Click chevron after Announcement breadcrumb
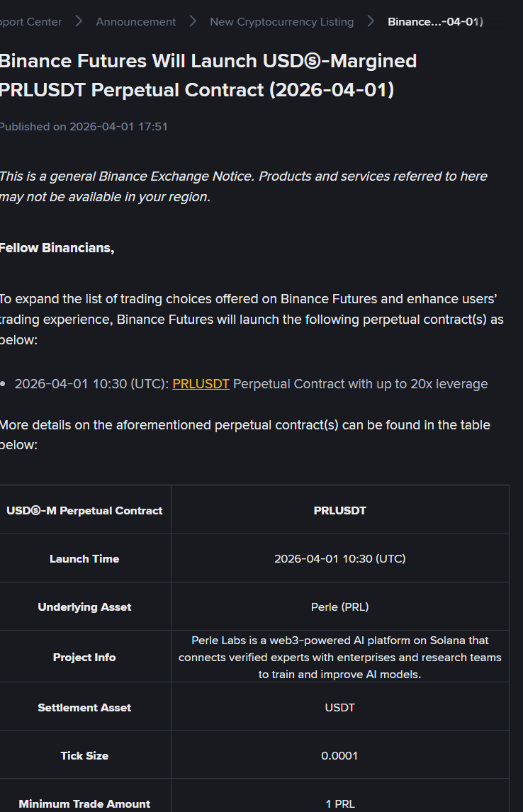The width and height of the screenshot is (523, 812). tap(193, 22)
